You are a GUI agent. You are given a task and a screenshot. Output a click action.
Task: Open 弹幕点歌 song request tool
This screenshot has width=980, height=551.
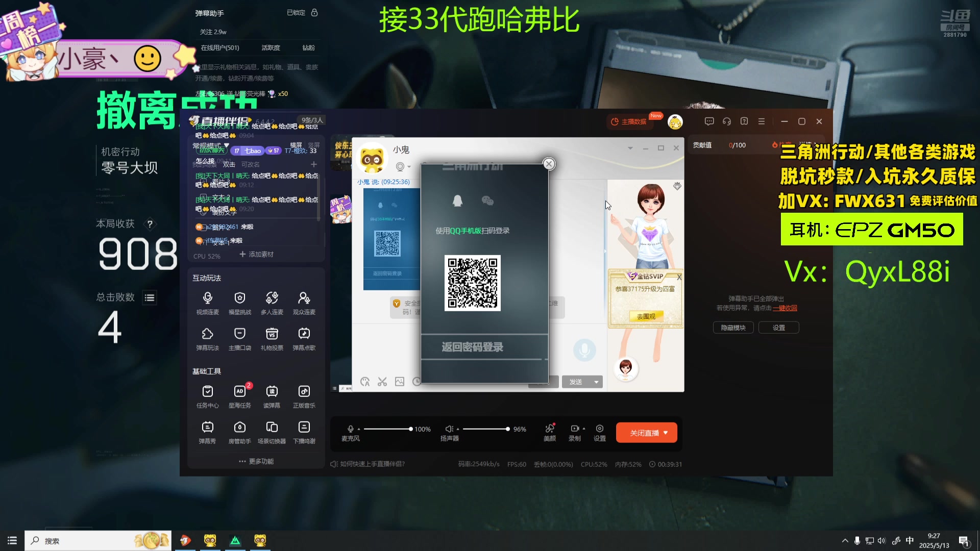click(304, 339)
